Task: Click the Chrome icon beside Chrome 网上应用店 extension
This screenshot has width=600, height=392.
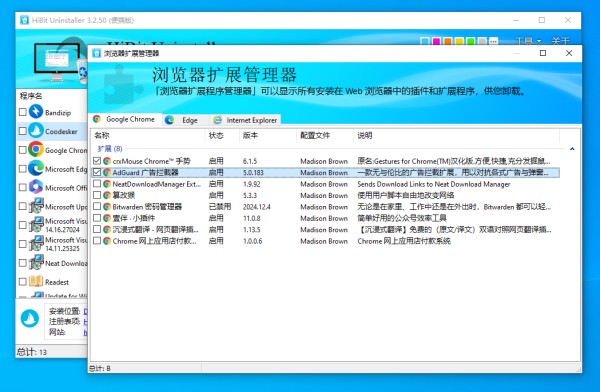Action: tap(107, 241)
